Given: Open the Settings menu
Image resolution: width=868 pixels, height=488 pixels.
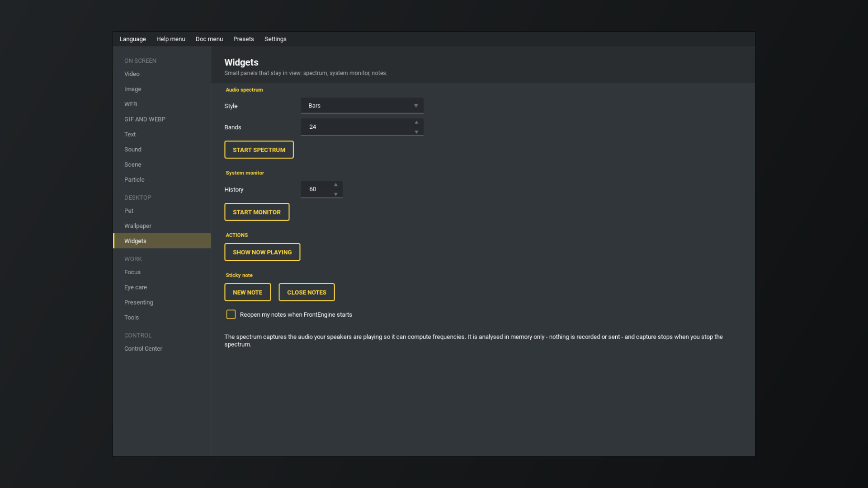Looking at the screenshot, I should point(275,39).
